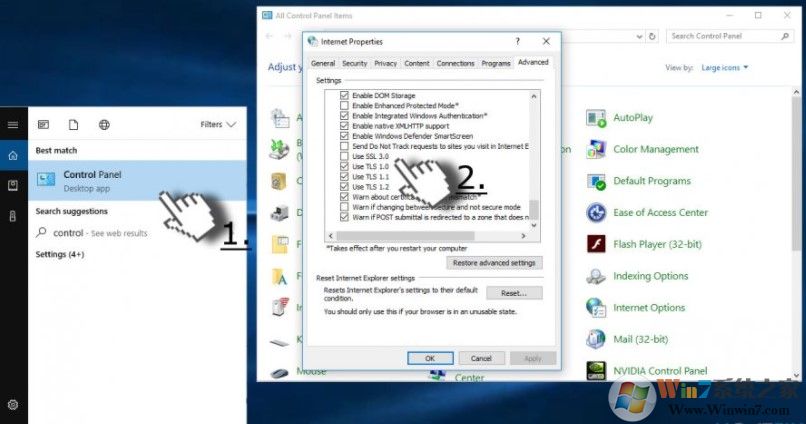Expand the Filters dropdown in search
The height and width of the screenshot is (424, 806).
point(218,124)
